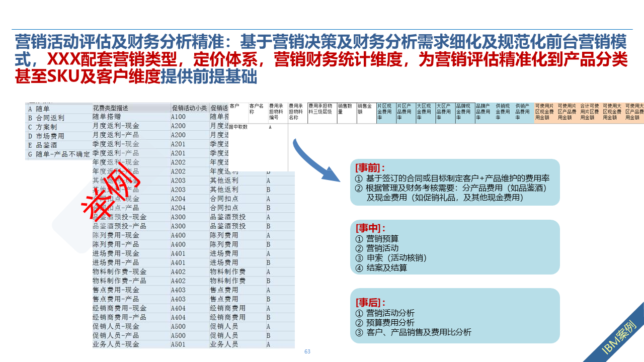Select the "进场费用-产品" cell
644x362 pixels.
tap(131, 262)
